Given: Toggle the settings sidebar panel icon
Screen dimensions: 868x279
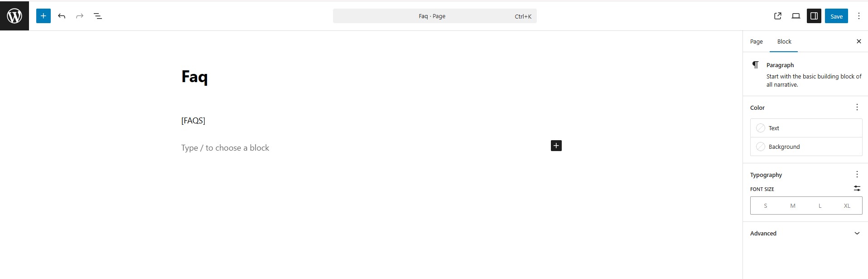Looking at the screenshot, I should tap(814, 16).
